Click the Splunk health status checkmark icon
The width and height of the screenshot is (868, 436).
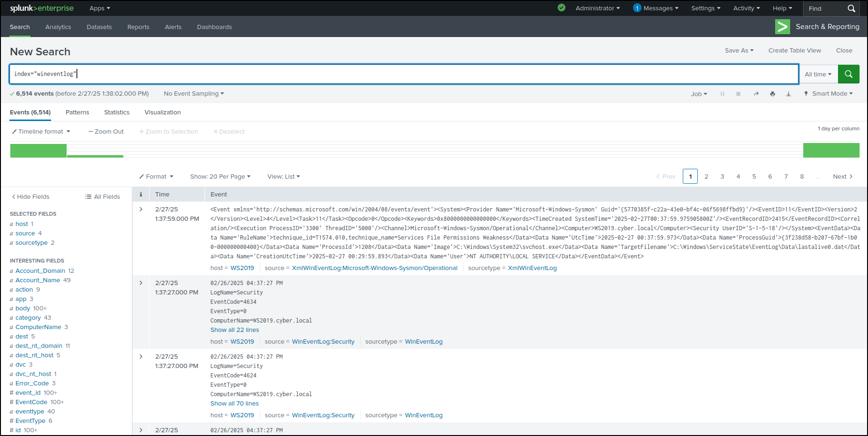561,8
